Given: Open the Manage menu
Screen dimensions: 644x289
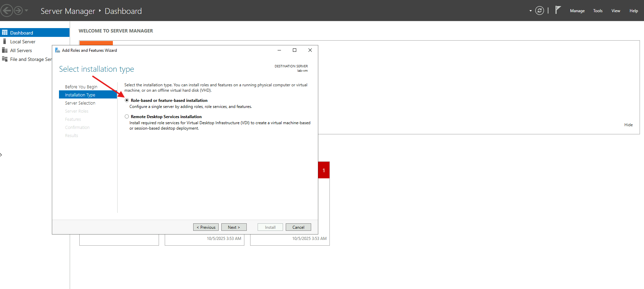Looking at the screenshot, I should (x=577, y=11).
